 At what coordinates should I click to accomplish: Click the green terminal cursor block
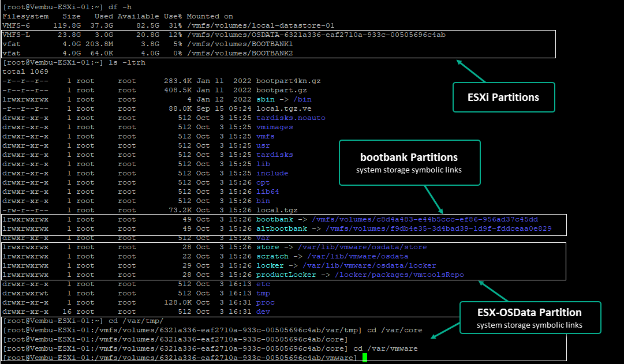point(365,358)
